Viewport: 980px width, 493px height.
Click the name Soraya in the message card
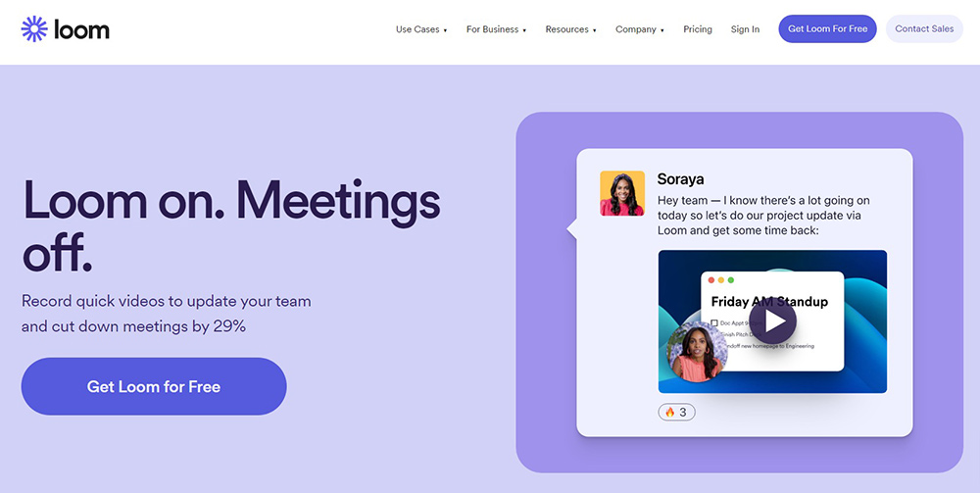click(x=680, y=179)
